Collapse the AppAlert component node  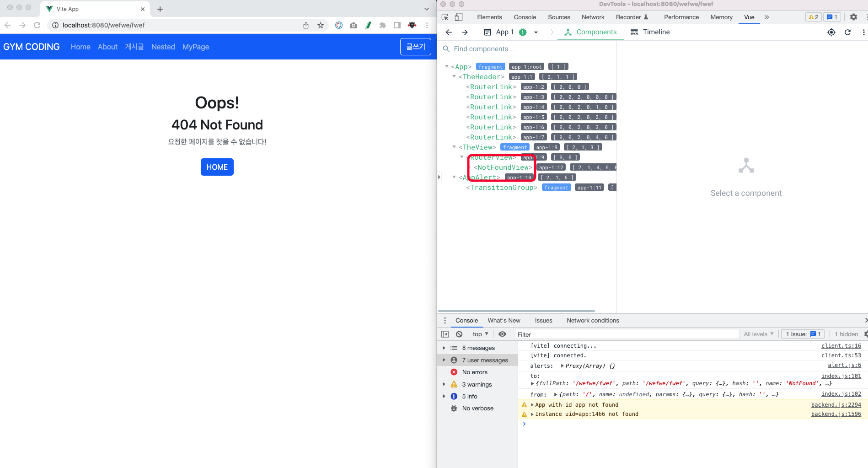click(454, 177)
